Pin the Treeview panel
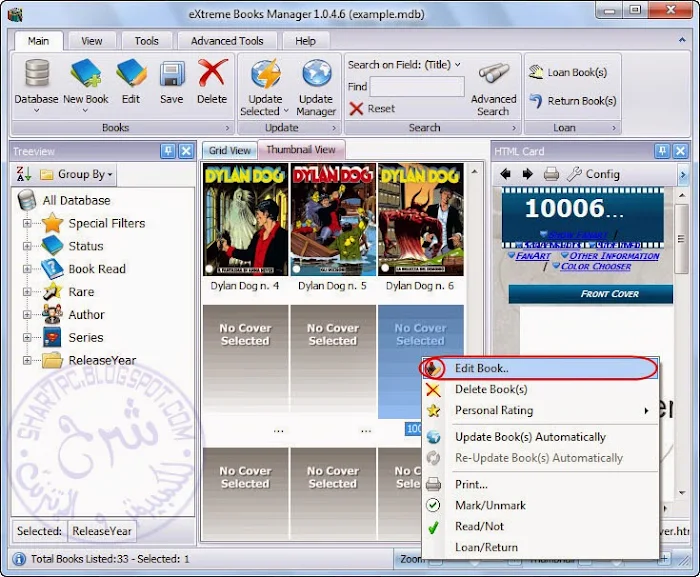 click(168, 151)
